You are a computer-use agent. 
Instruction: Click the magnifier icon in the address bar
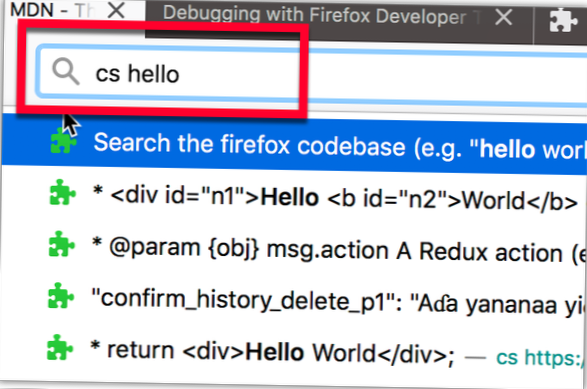click(x=66, y=71)
